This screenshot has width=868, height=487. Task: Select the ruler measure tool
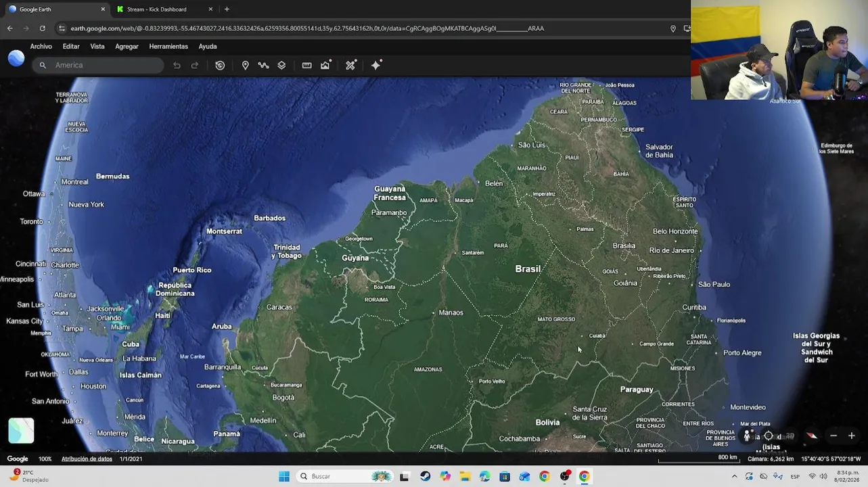point(306,66)
